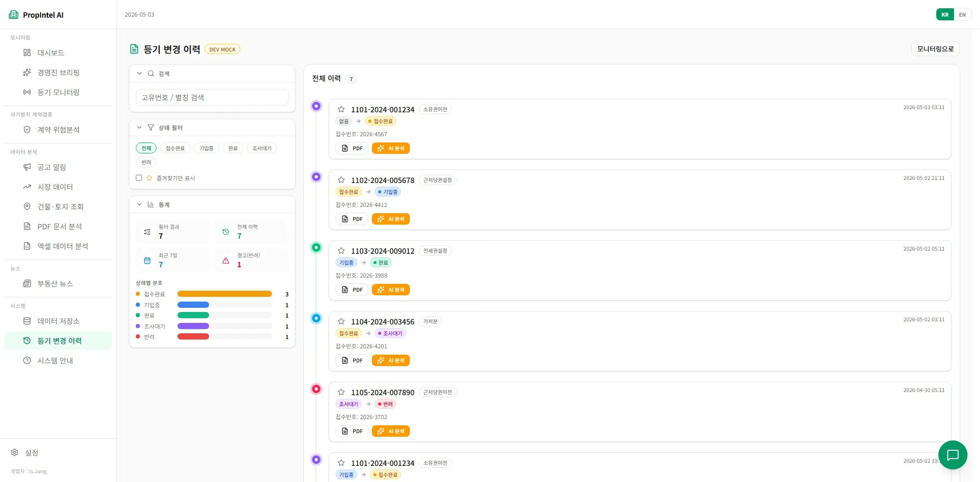Collapse the 통계 panel chevron
The height and width of the screenshot is (482, 980).
click(x=139, y=204)
